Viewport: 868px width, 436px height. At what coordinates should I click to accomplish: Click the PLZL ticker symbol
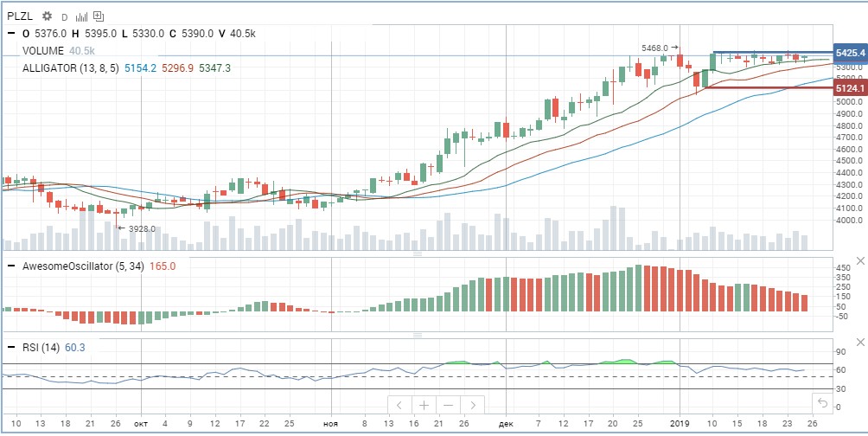click(x=21, y=16)
